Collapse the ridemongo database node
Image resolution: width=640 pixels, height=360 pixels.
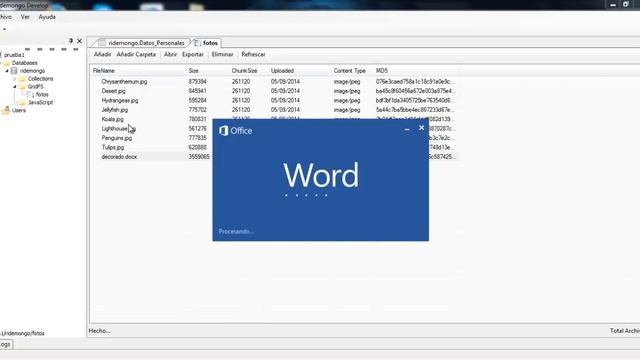pos(7,71)
